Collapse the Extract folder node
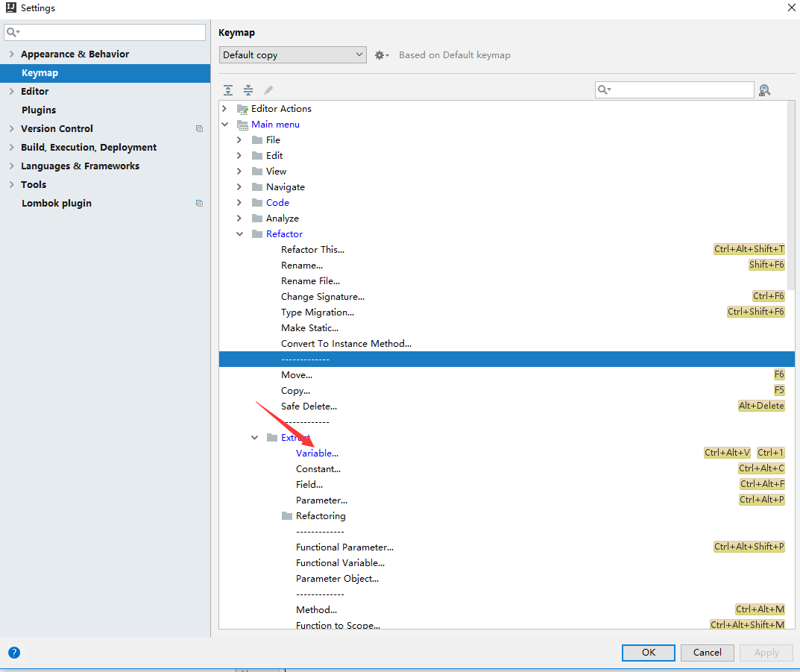Viewport: 800px width, 672px height. (255, 438)
